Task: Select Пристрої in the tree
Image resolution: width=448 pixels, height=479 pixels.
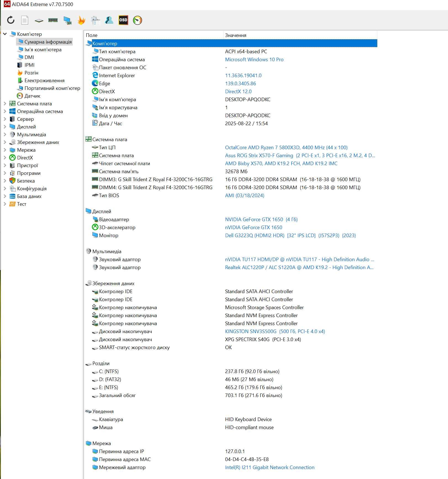Action: pyautogui.click(x=27, y=165)
